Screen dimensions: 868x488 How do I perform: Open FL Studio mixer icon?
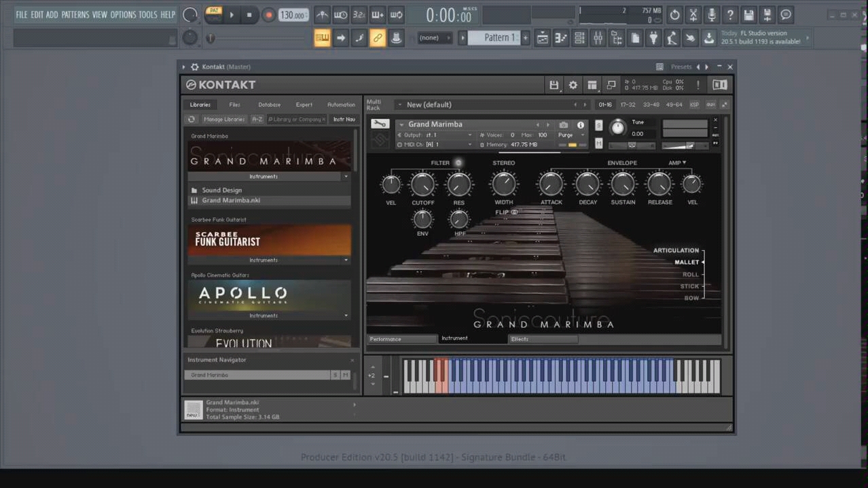[x=597, y=38]
